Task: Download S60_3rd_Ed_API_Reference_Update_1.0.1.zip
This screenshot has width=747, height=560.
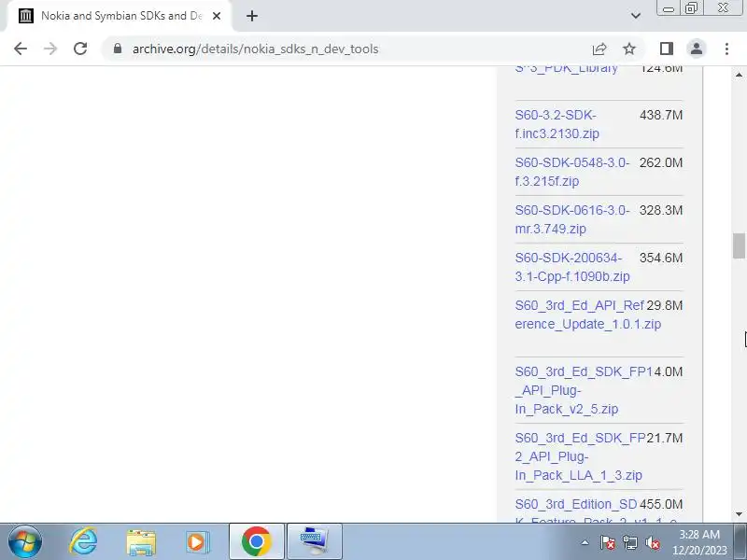Action: pyautogui.click(x=588, y=315)
